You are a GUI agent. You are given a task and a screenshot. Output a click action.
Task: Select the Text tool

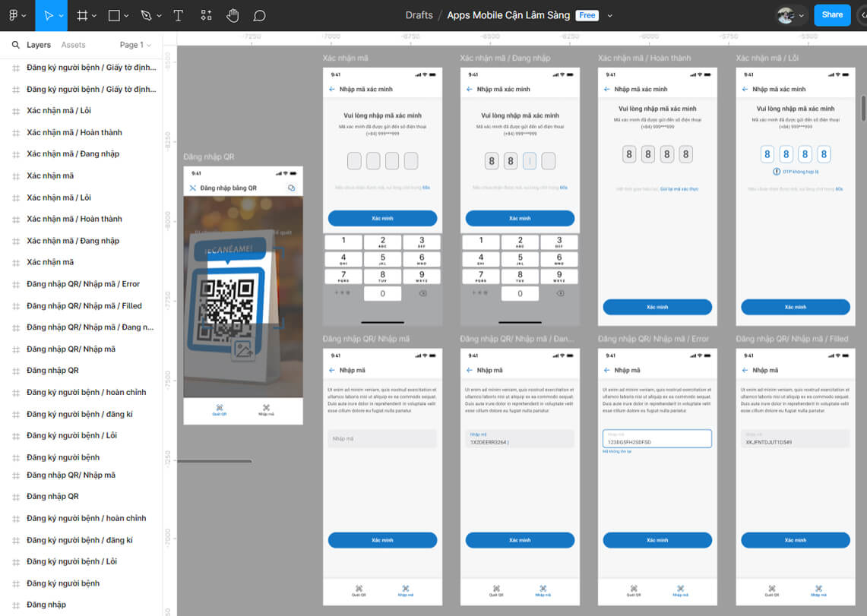tap(179, 15)
